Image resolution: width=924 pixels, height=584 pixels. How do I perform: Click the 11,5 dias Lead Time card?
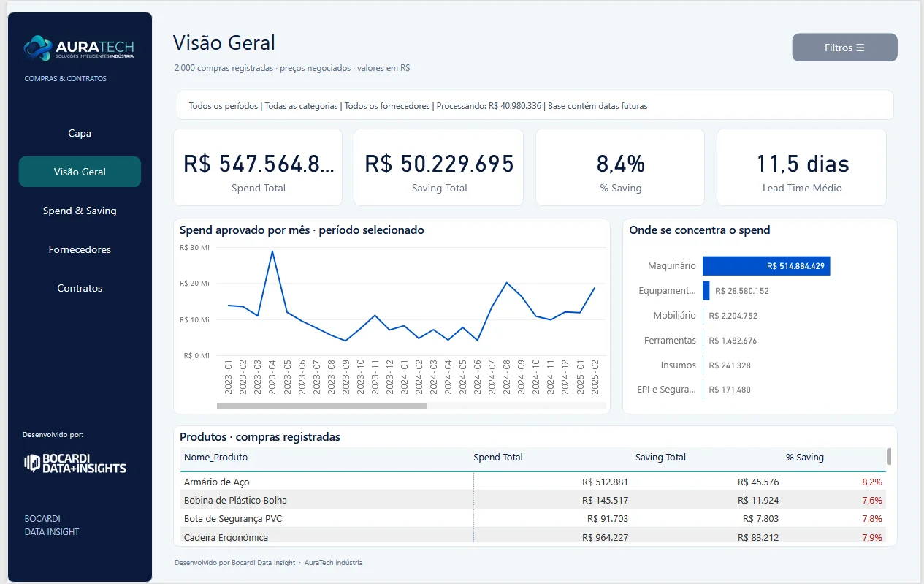point(801,167)
